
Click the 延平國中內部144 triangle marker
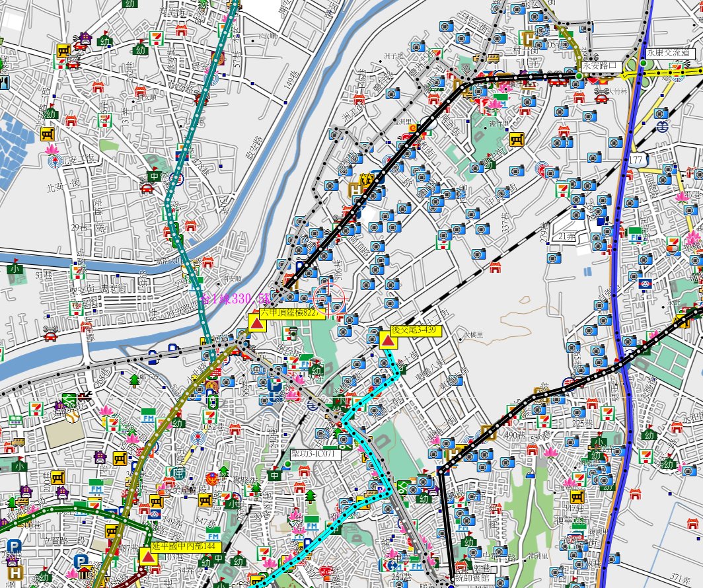point(149,557)
